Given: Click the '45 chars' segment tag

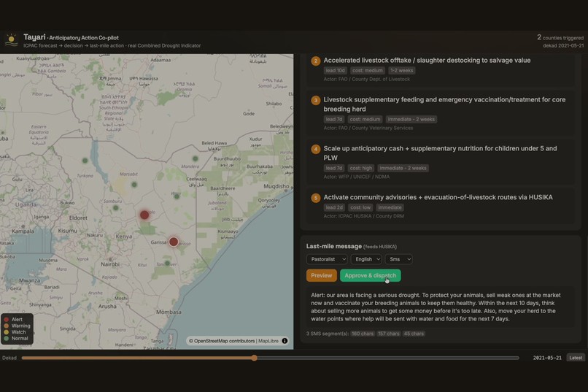Looking at the screenshot, I should coord(414,334).
